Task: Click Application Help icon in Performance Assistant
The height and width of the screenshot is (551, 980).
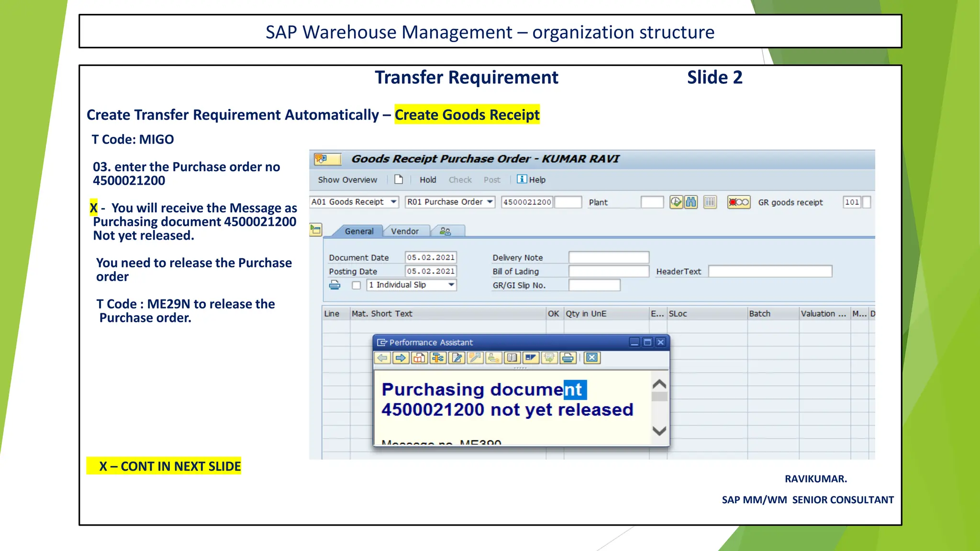Action: (x=420, y=358)
